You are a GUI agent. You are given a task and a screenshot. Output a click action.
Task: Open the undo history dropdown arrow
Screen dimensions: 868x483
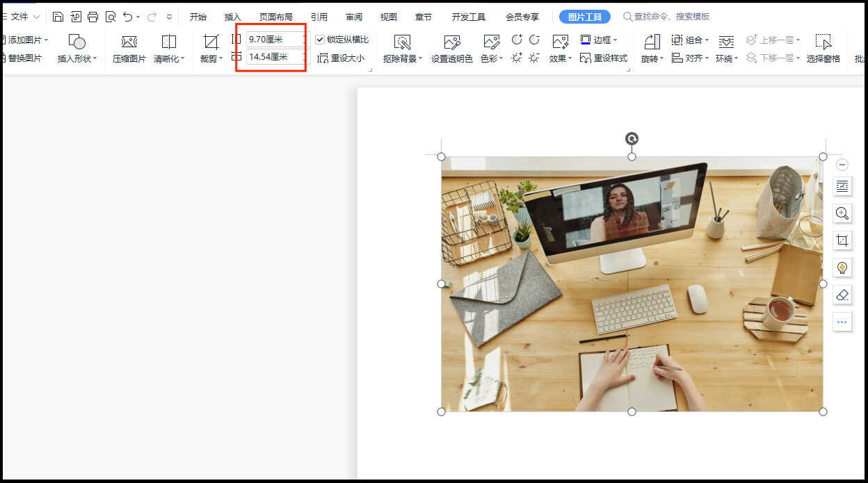(138, 17)
